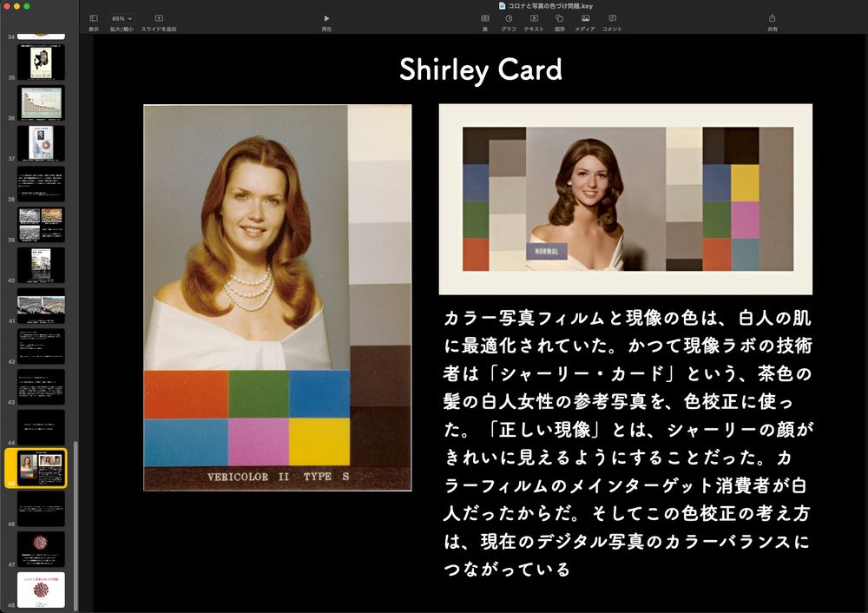
Task: Select slide 37 thumbnail
Action: click(41, 143)
